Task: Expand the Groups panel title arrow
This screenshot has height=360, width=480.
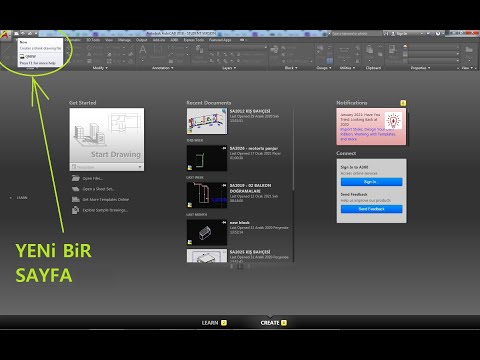Action: click(330, 68)
